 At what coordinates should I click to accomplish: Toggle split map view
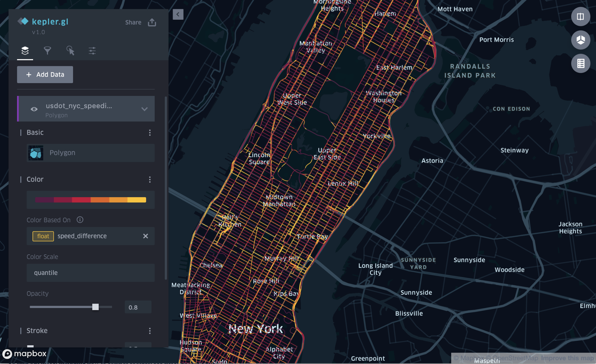580,16
